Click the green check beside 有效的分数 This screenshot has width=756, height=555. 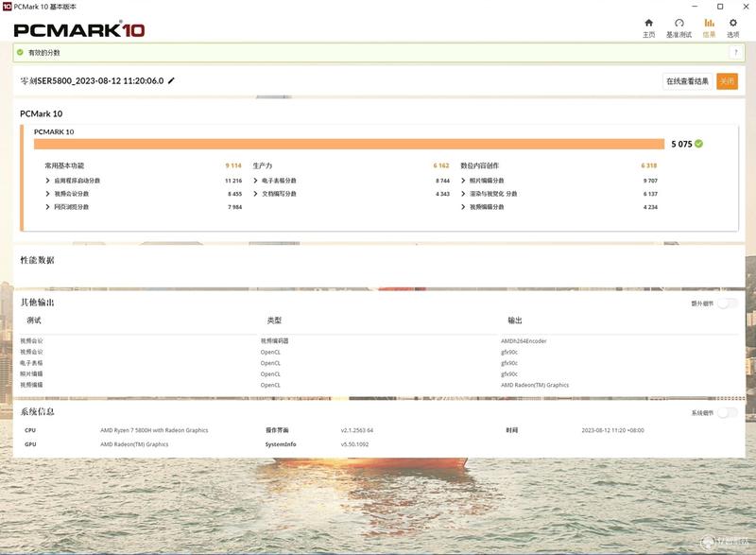pyautogui.click(x=20, y=52)
